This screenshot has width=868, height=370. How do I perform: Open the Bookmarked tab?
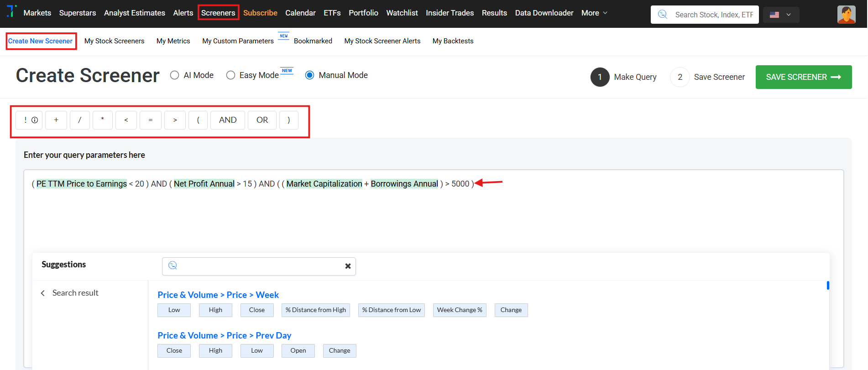[313, 41]
